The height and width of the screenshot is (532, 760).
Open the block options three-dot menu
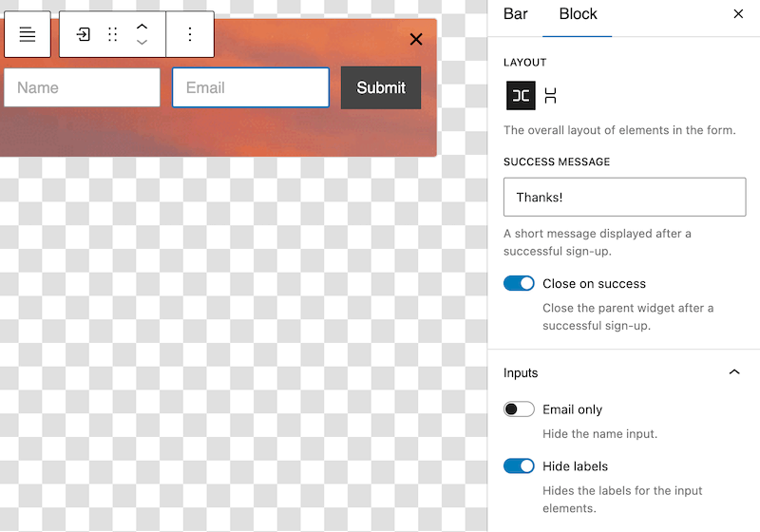[x=190, y=34]
